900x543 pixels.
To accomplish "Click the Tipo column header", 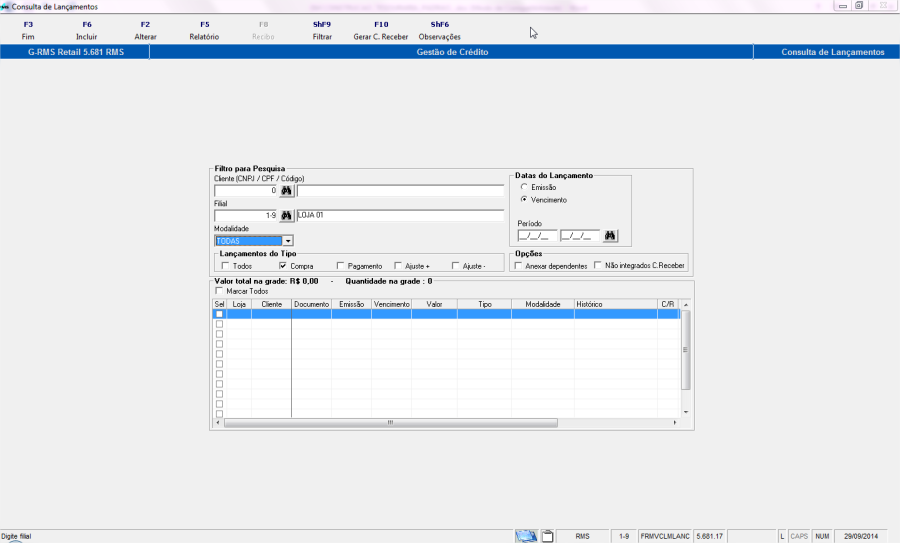I will (484, 304).
